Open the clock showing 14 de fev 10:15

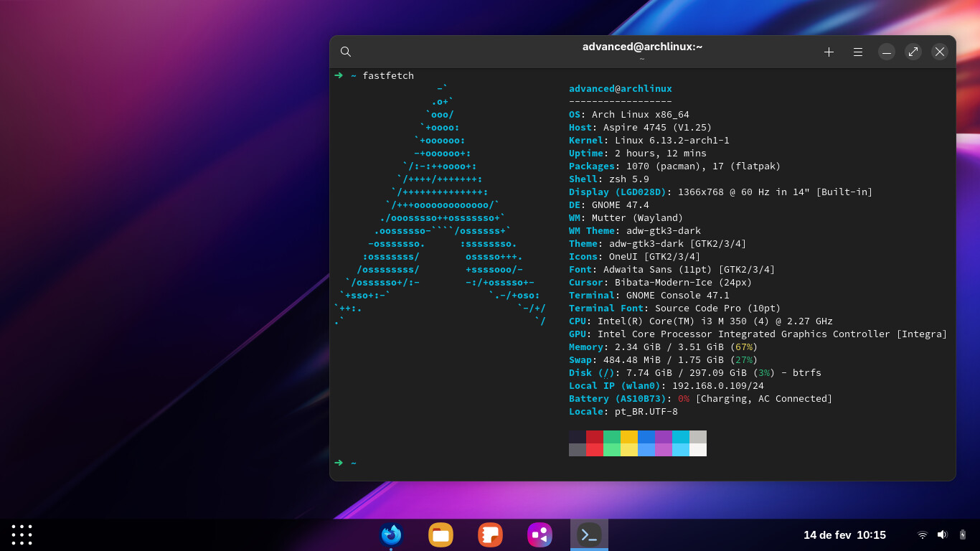(x=844, y=534)
